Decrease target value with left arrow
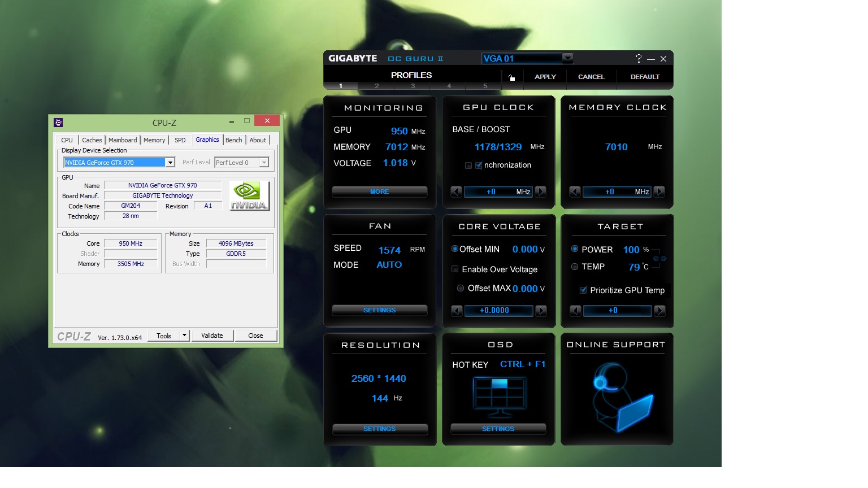 tap(575, 311)
